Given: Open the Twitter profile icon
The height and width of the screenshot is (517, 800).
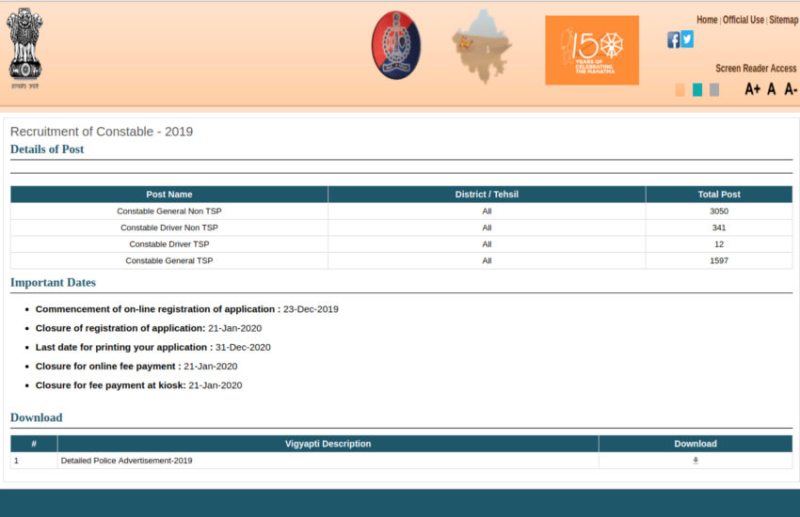Looking at the screenshot, I should (x=687, y=39).
